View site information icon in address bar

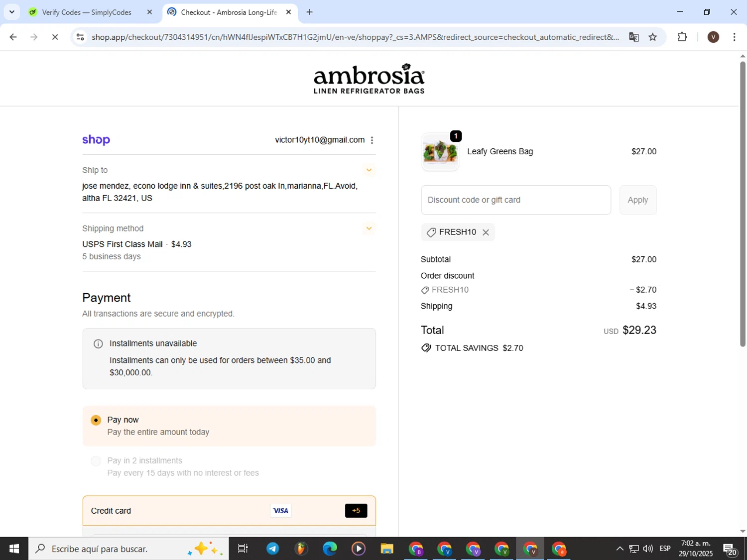(x=80, y=37)
